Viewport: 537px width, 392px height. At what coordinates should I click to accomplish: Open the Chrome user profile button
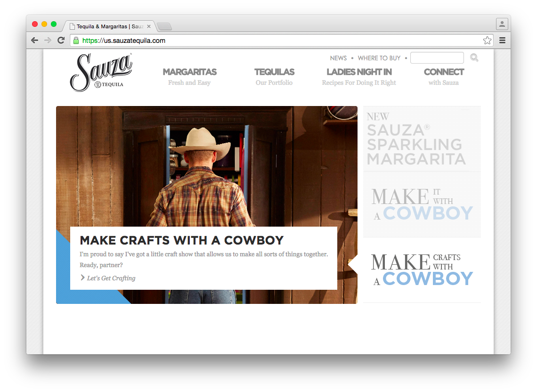pos(502,24)
